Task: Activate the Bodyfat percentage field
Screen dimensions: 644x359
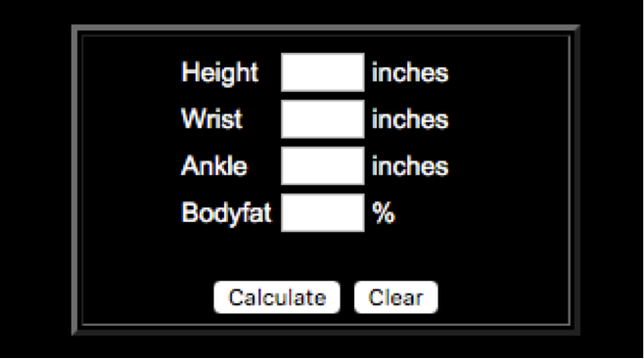Action: click(x=323, y=212)
